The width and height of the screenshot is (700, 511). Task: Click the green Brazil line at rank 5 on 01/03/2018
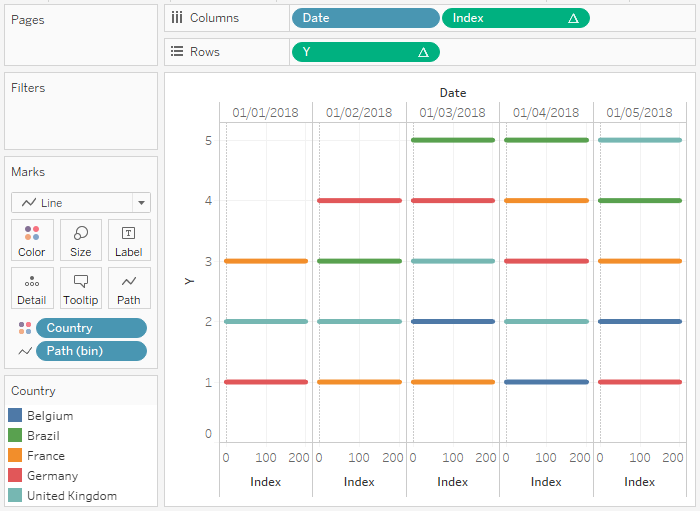(x=453, y=140)
